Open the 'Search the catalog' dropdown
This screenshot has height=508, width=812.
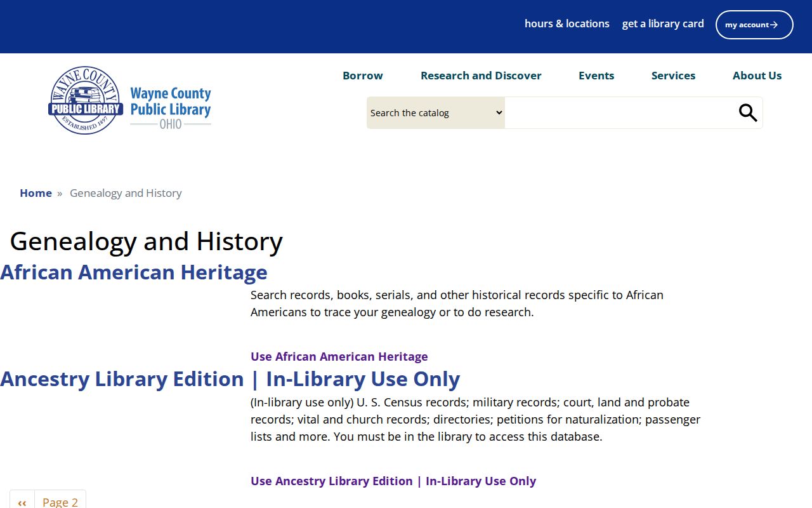(436, 113)
